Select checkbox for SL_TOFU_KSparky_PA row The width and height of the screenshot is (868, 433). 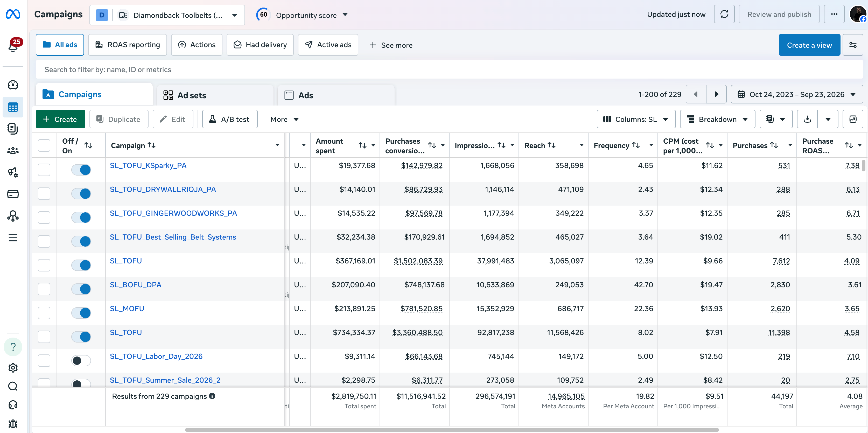(x=44, y=170)
